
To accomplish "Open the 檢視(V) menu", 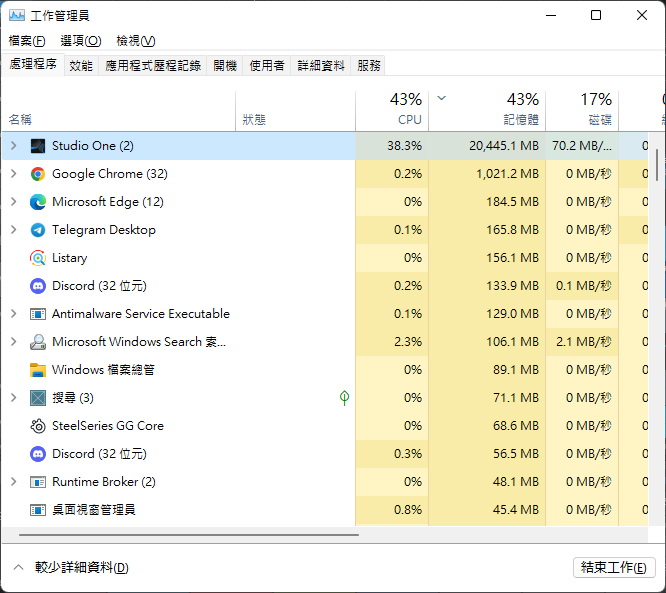I will (x=136, y=41).
